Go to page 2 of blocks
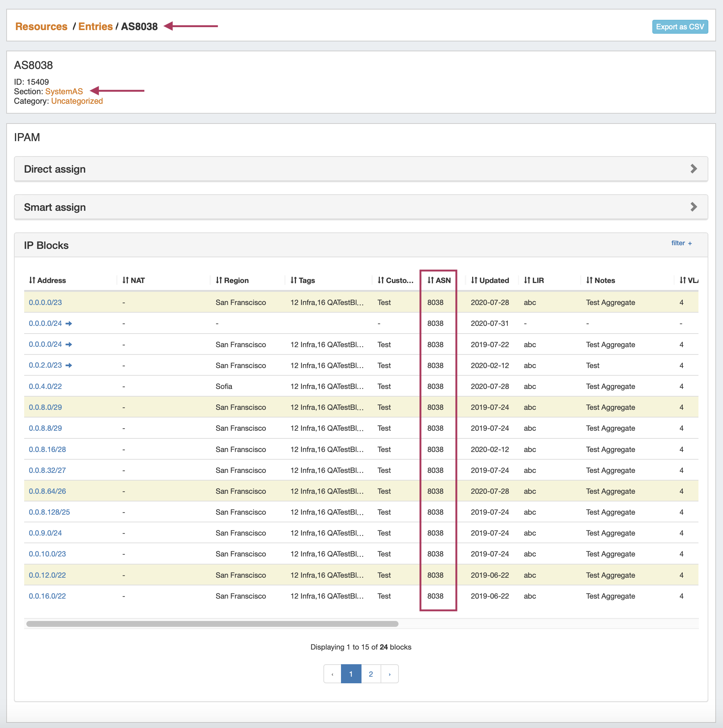Image resolution: width=723 pixels, height=728 pixels. (x=371, y=674)
